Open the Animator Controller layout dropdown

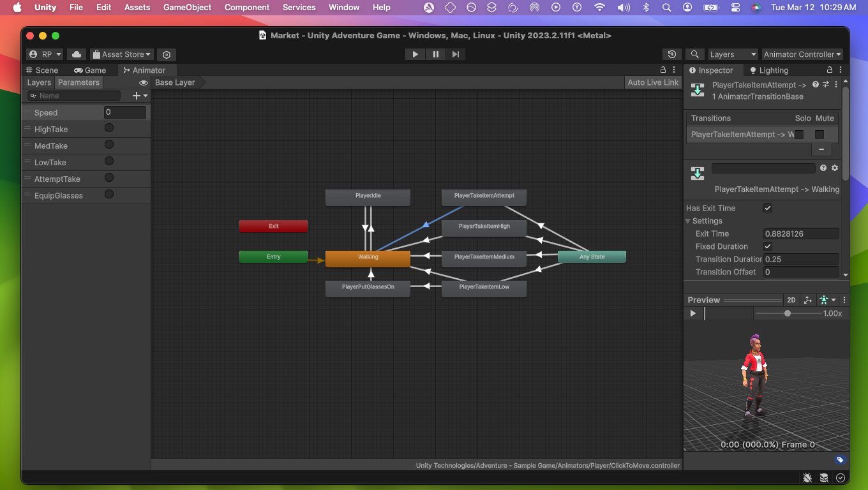(802, 54)
